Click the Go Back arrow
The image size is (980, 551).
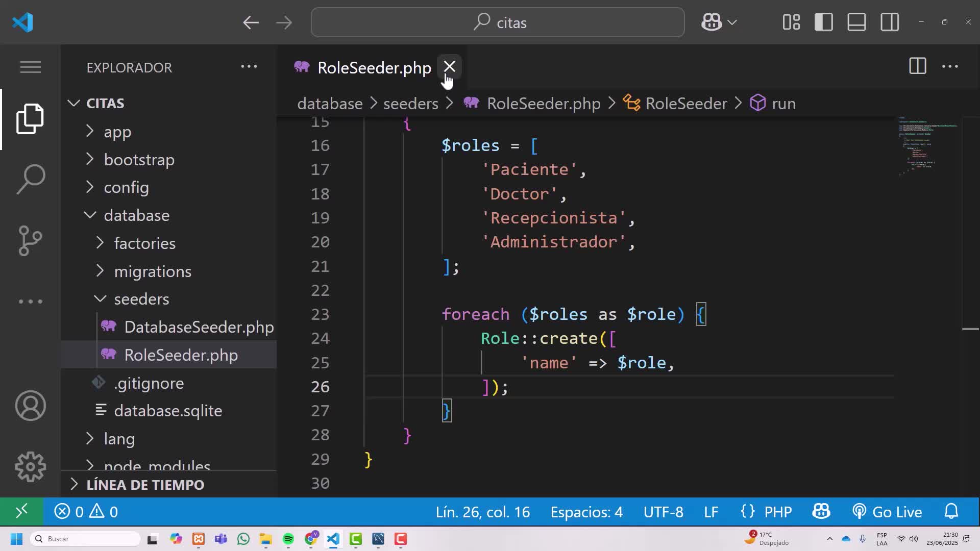tap(251, 22)
